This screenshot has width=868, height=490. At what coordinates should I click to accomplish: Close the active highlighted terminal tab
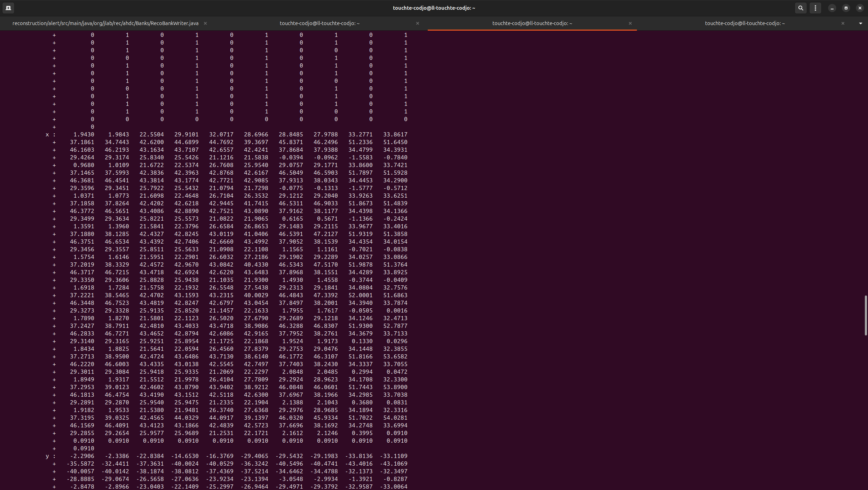[x=630, y=23]
